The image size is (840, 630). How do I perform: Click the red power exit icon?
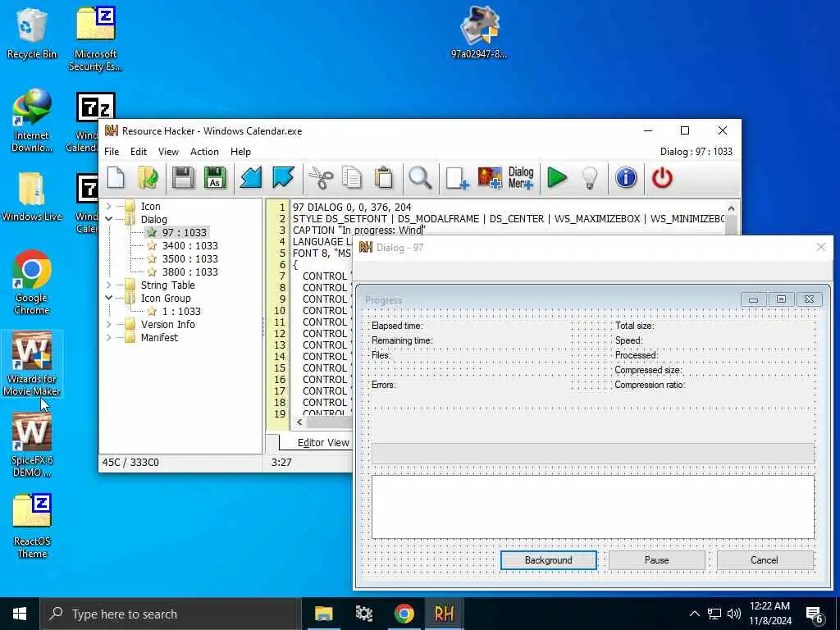pos(662,178)
